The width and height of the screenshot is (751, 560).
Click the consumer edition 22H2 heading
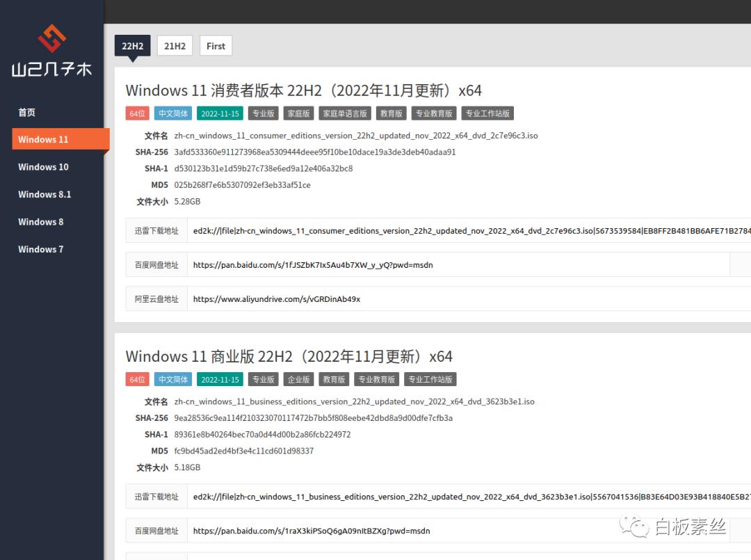point(304,90)
